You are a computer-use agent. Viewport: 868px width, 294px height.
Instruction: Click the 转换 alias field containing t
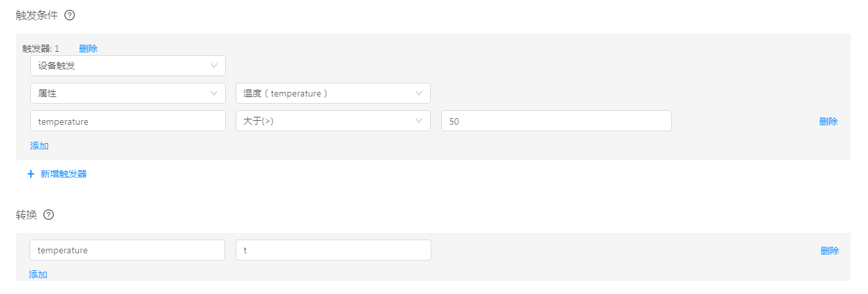click(333, 250)
